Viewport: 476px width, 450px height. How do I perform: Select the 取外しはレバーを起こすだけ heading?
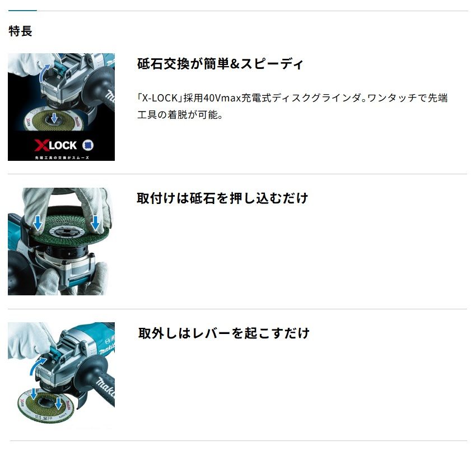[224, 333]
